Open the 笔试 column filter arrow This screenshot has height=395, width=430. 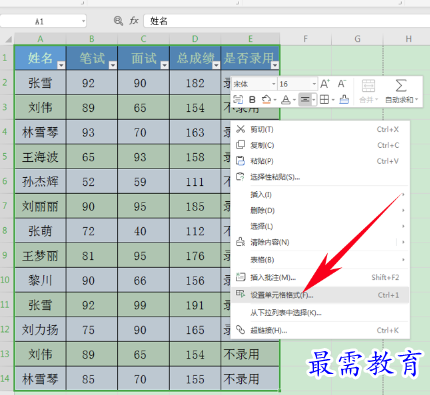pyautogui.click(x=113, y=65)
